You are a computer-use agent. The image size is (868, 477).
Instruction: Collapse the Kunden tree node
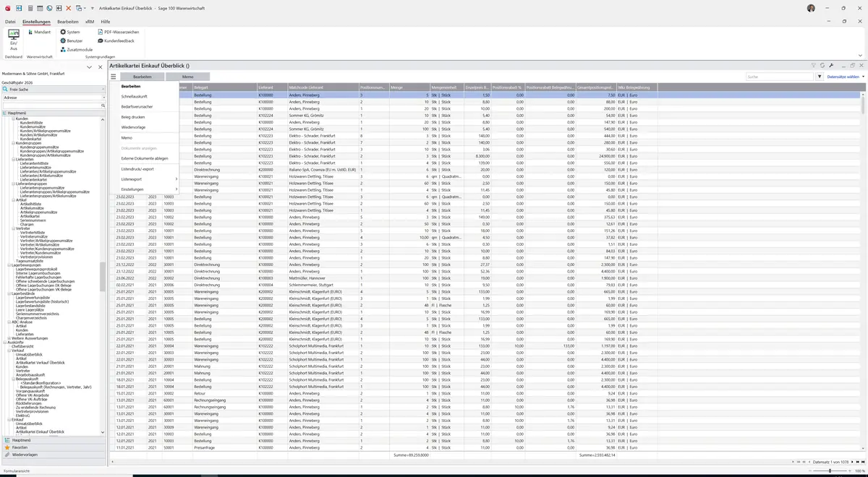click(13, 118)
